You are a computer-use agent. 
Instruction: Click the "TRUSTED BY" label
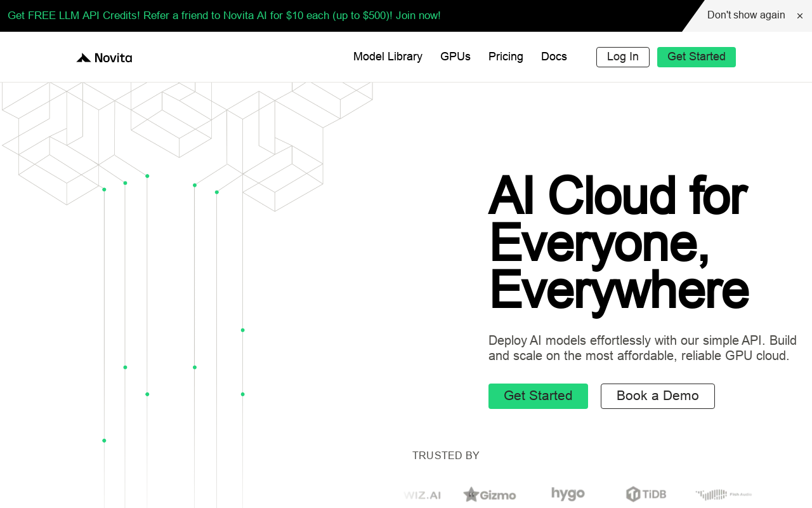tap(446, 455)
